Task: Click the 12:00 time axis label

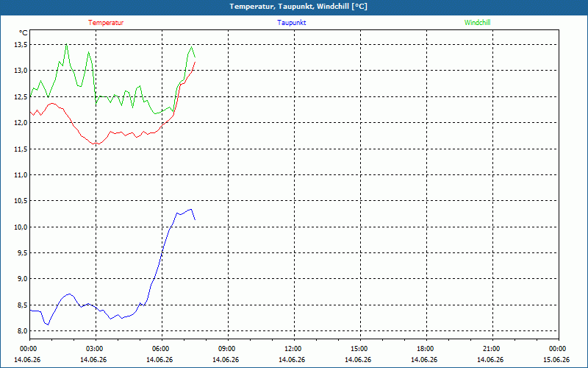Action: 292,349
